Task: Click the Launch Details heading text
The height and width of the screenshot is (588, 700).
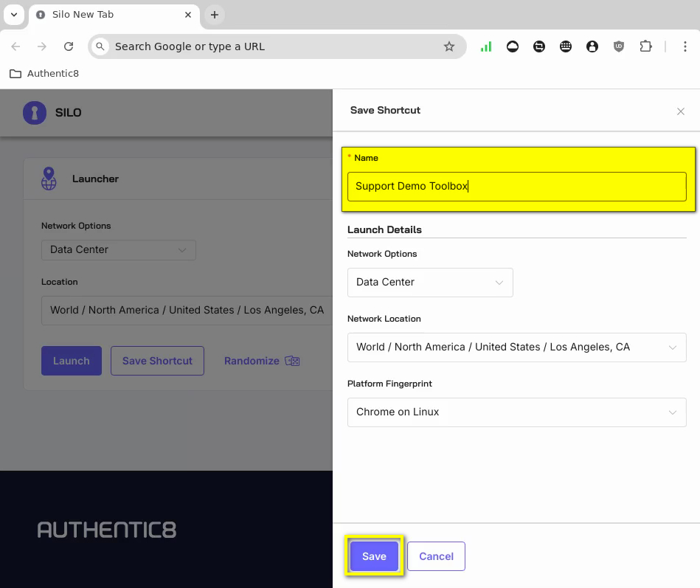Action: click(384, 229)
